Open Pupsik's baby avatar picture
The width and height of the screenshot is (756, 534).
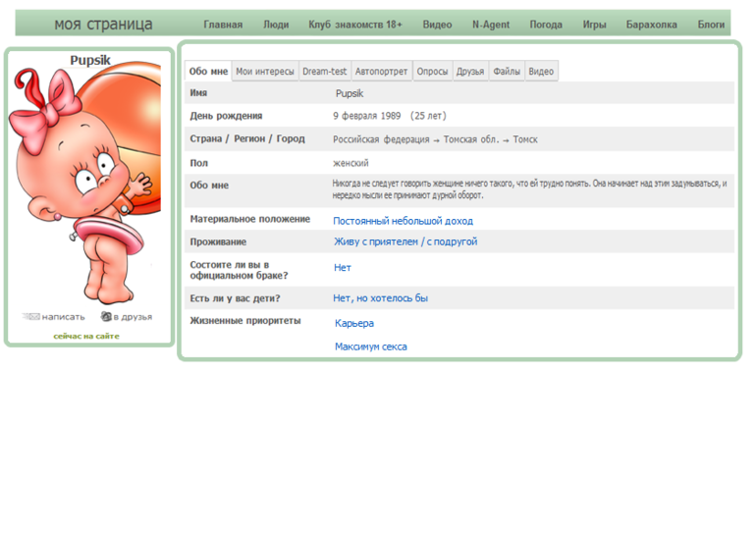pos(83,187)
